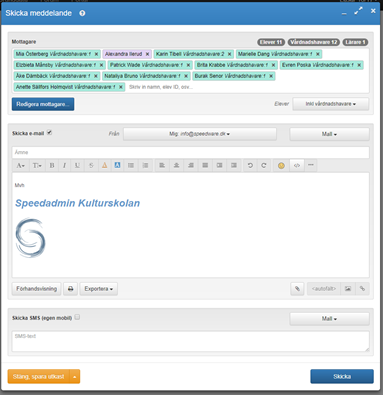
Task: Attach a file with paperclip icon
Action: coord(297,289)
